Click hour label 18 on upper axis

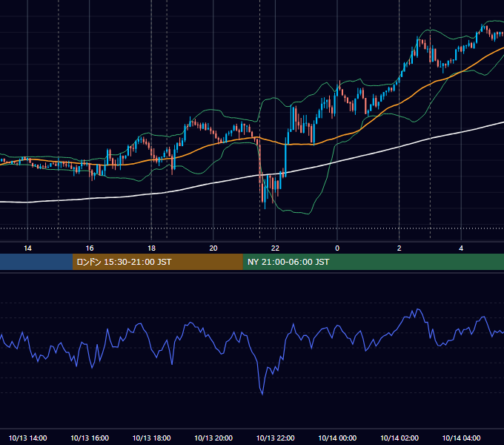(x=151, y=248)
